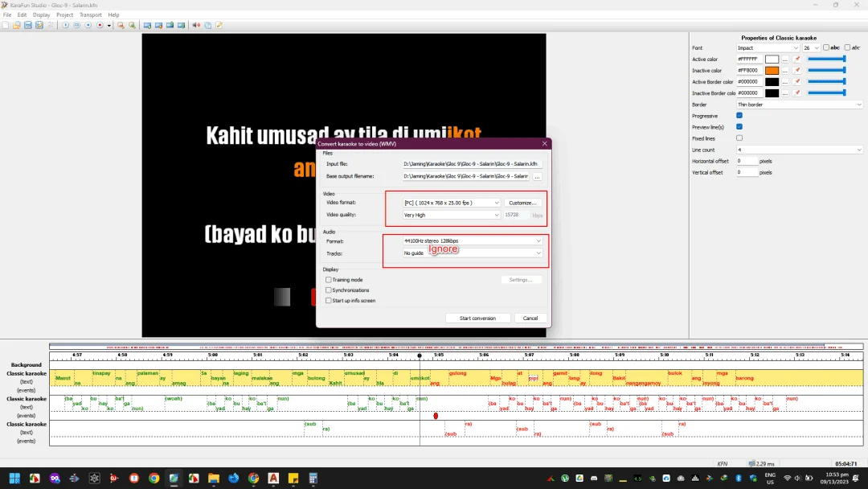Screen dimensions: 868x489
Task: Open Google Chrome from taskbar
Action: point(154,478)
